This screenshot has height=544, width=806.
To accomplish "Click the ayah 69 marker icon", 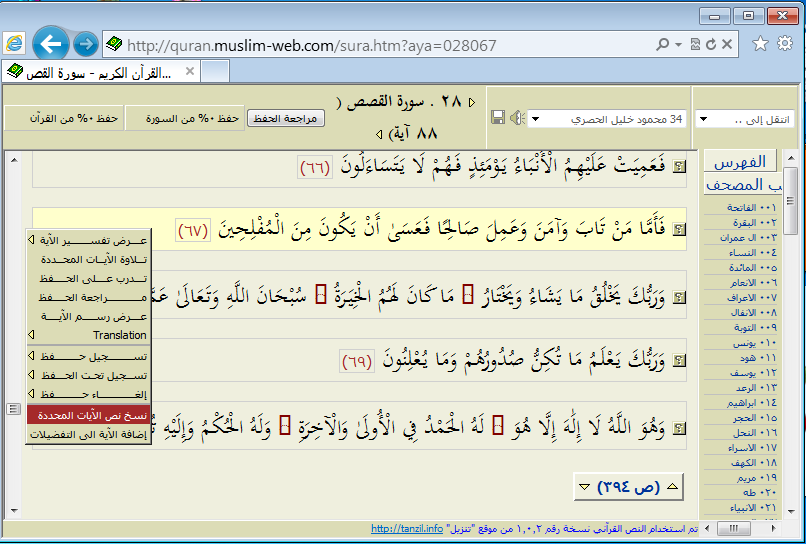I will click(680, 361).
